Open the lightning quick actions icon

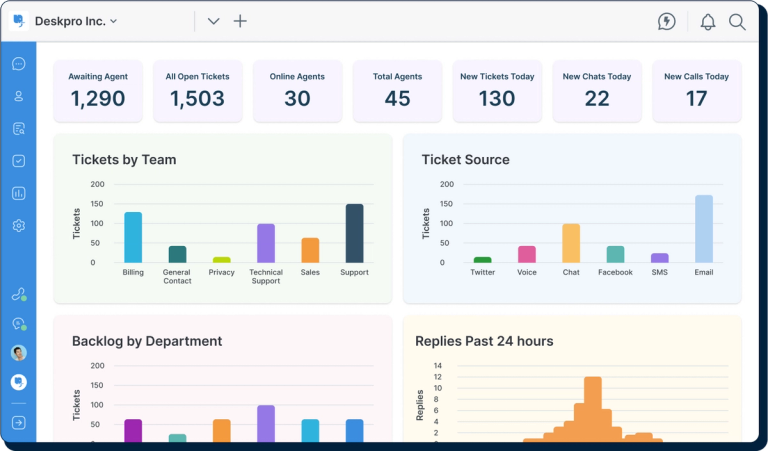[x=667, y=21]
